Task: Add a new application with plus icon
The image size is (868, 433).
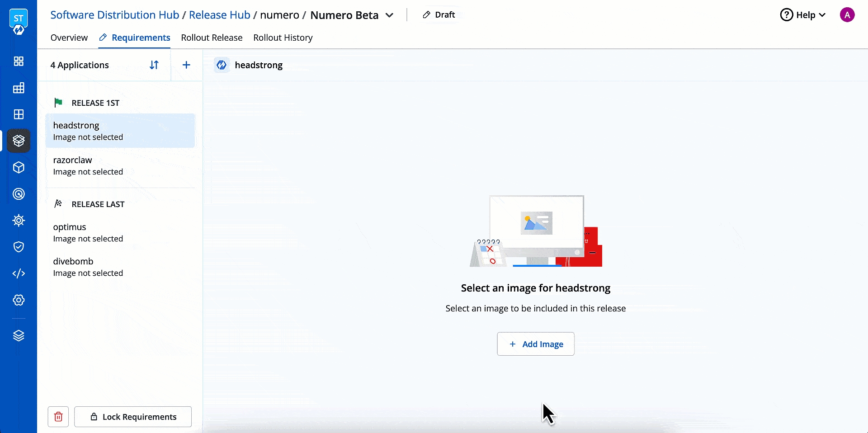Action: 186,65
